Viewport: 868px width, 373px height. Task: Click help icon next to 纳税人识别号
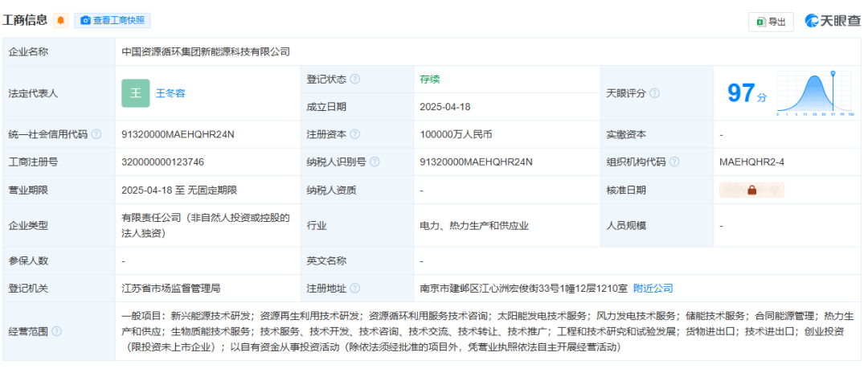point(375,162)
